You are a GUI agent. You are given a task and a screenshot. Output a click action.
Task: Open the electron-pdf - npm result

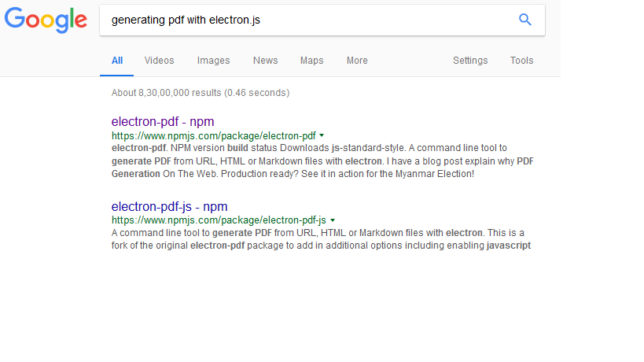163,122
